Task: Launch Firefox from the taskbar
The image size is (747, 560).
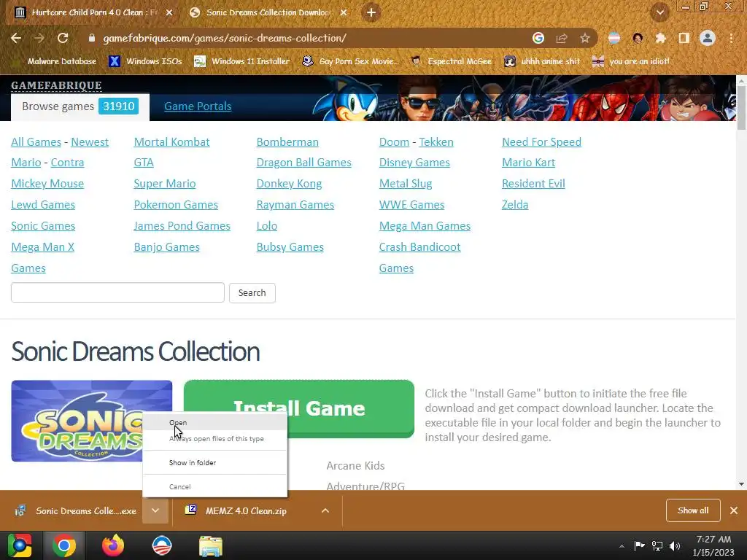Action: click(113, 545)
